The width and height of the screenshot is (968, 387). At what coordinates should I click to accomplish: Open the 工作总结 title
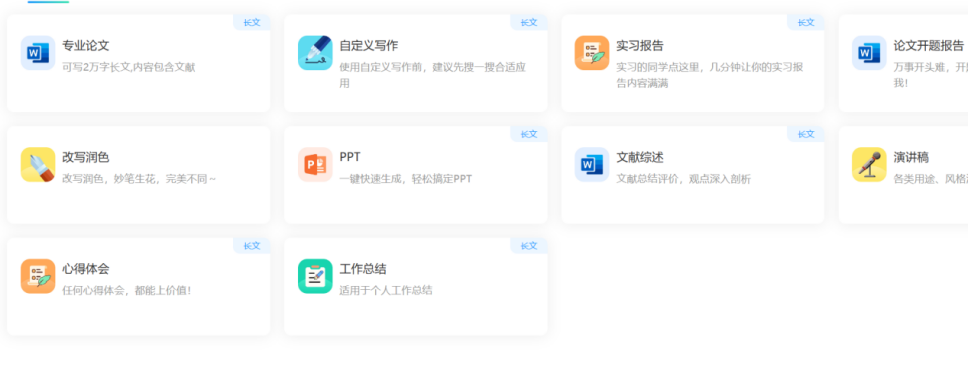pyautogui.click(x=363, y=269)
